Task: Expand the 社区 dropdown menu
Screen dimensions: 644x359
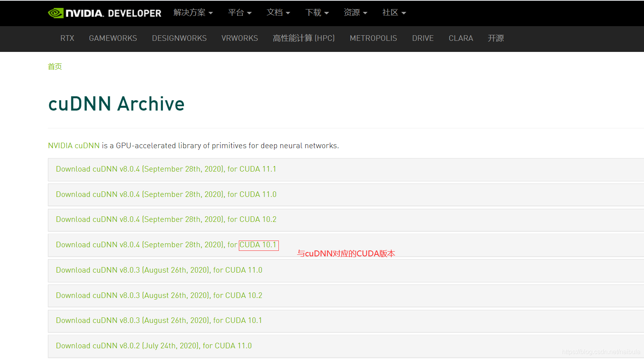Action: (x=394, y=13)
